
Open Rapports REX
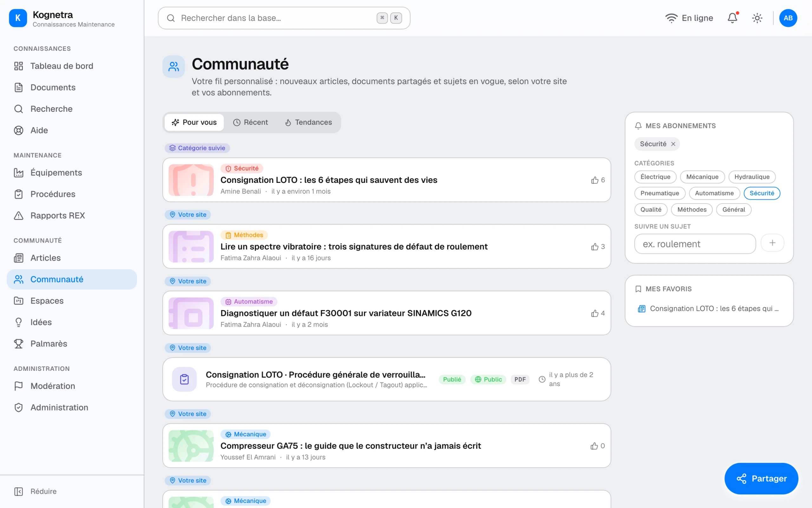point(72,216)
